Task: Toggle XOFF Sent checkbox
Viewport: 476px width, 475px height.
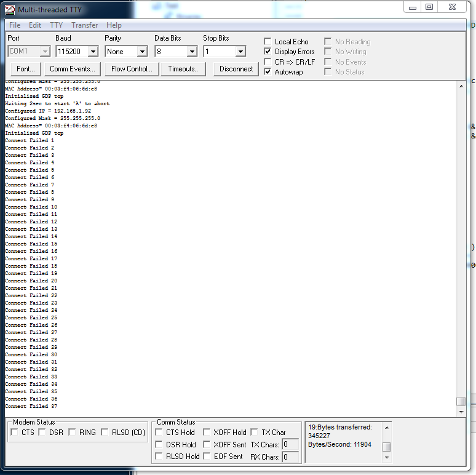Action: [207, 444]
